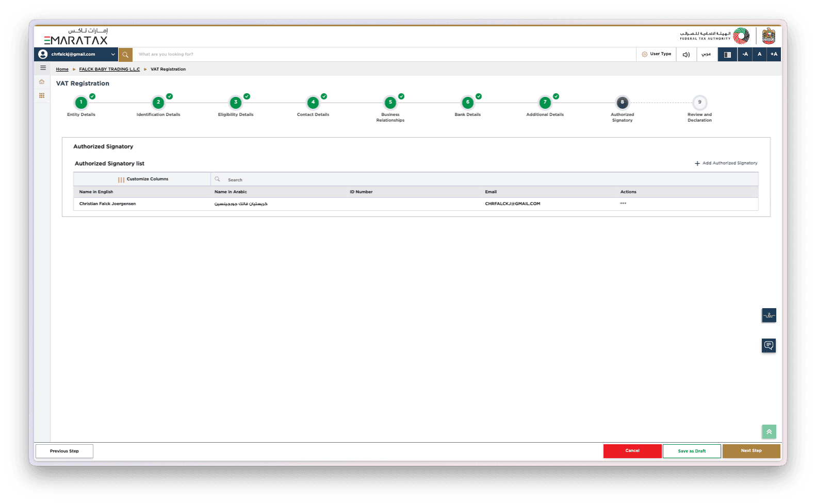Click the home icon in left sidebar
The width and height of the screenshot is (816, 504).
tap(42, 81)
